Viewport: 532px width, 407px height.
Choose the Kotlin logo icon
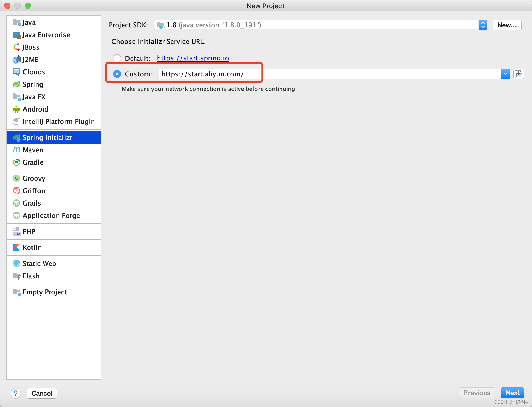pyautogui.click(x=16, y=248)
